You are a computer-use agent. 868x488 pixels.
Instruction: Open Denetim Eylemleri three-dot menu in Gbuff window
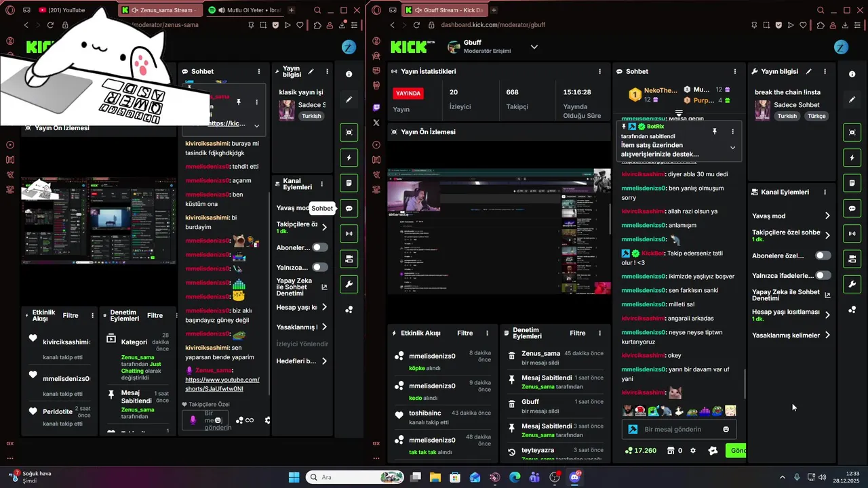(x=599, y=333)
